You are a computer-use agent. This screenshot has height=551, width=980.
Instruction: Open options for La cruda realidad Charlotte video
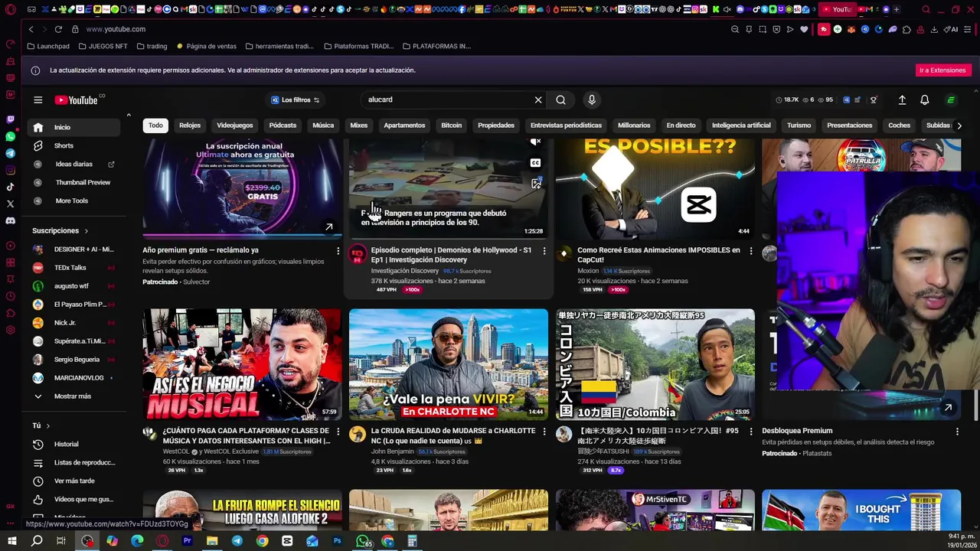(x=544, y=431)
